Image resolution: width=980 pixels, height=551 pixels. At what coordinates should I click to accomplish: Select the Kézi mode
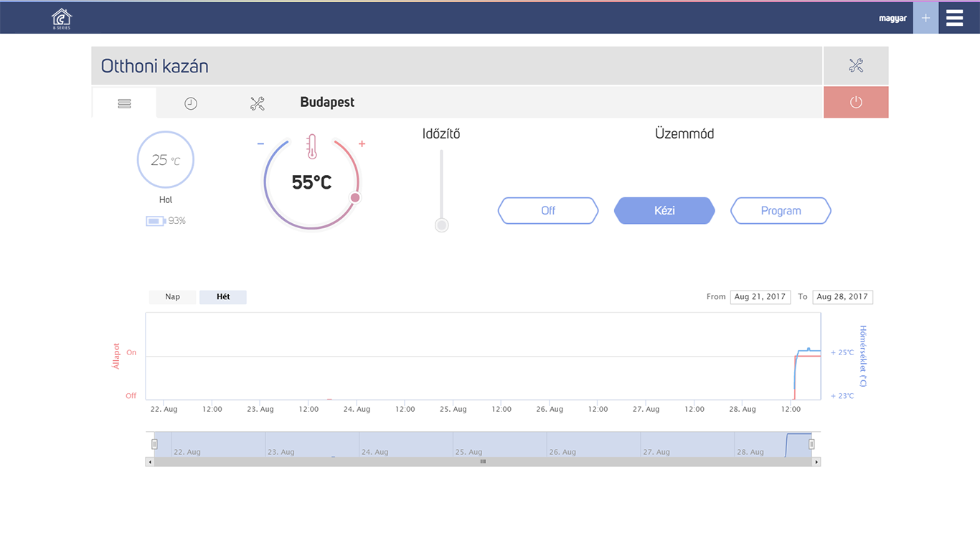[664, 211]
